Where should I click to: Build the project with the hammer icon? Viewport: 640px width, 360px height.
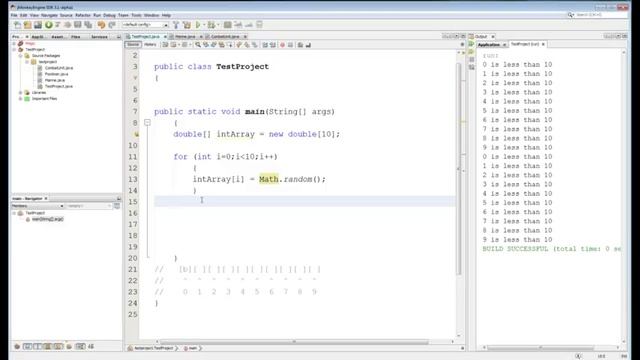(x=176, y=25)
